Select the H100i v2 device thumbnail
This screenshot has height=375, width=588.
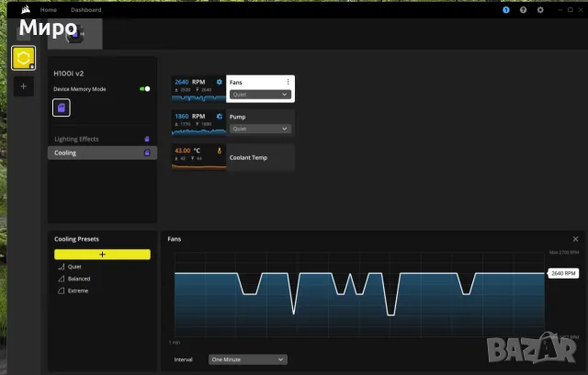(75, 35)
